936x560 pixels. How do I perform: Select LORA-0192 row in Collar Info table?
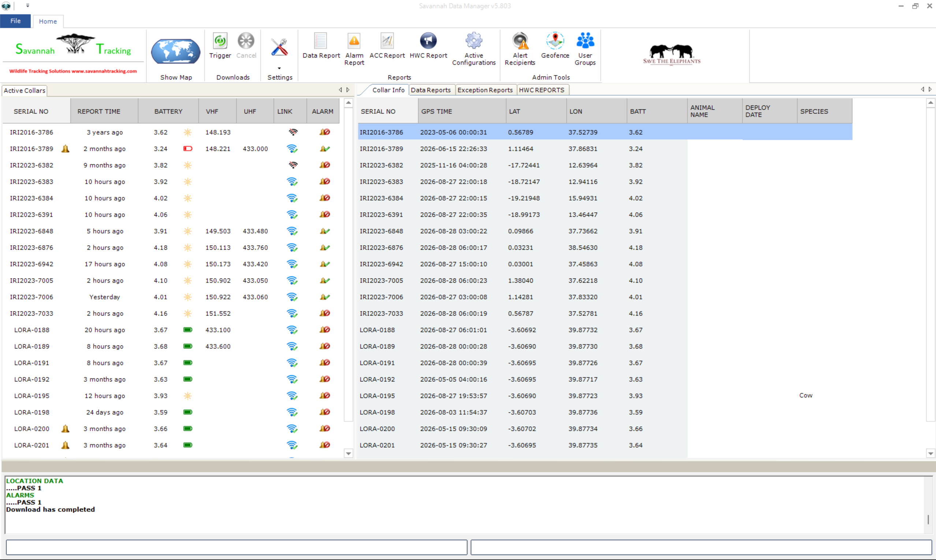(x=605, y=379)
